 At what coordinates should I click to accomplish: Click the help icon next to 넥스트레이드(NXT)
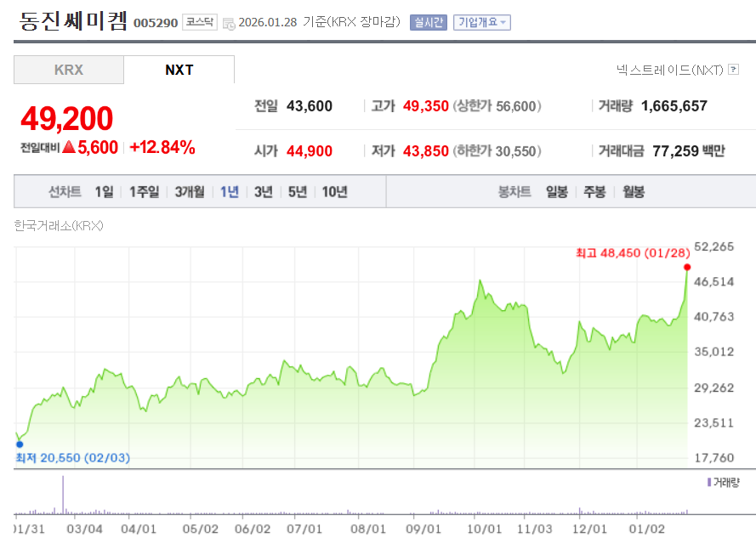[733, 70]
